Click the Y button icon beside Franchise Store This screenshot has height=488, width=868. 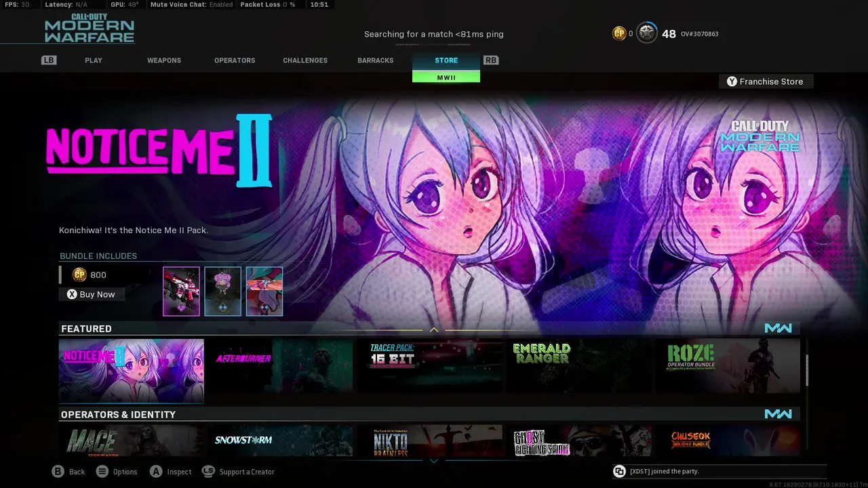pyautogui.click(x=732, y=81)
